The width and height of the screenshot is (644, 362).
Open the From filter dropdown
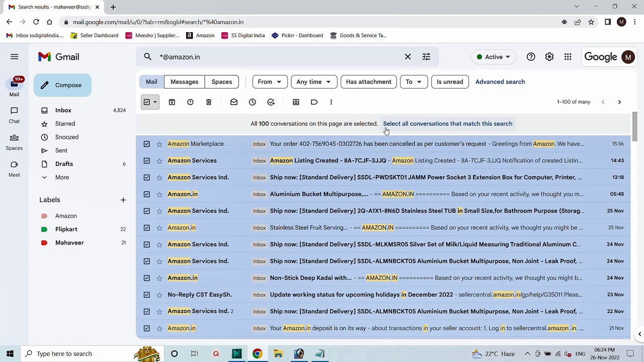click(x=270, y=82)
